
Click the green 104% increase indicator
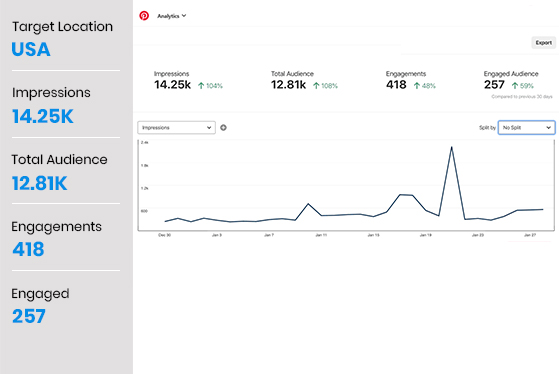(210, 86)
